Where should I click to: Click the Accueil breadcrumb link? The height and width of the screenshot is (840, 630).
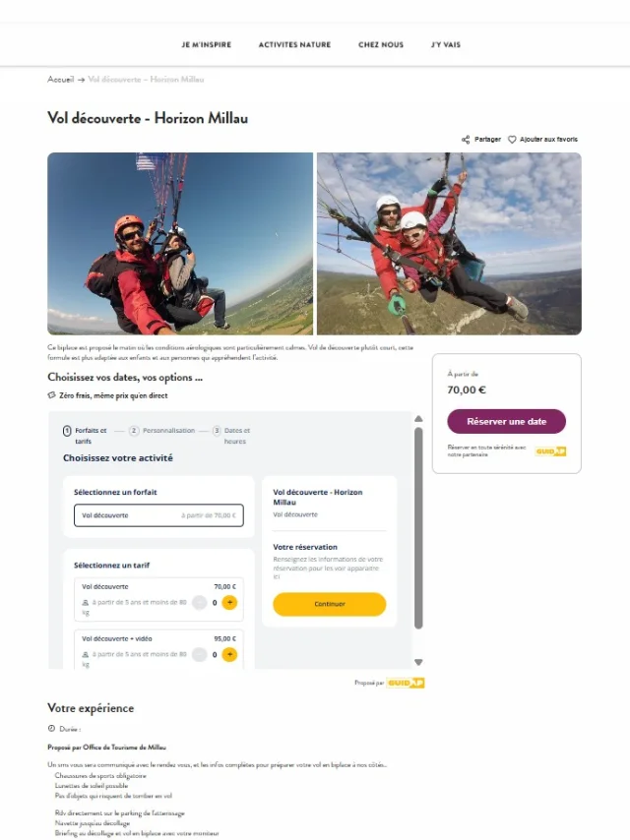61,80
